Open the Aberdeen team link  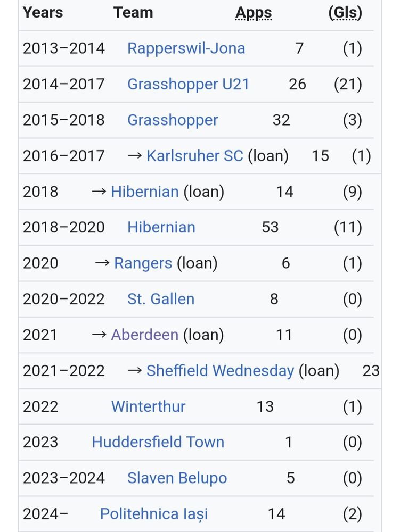[145, 335]
